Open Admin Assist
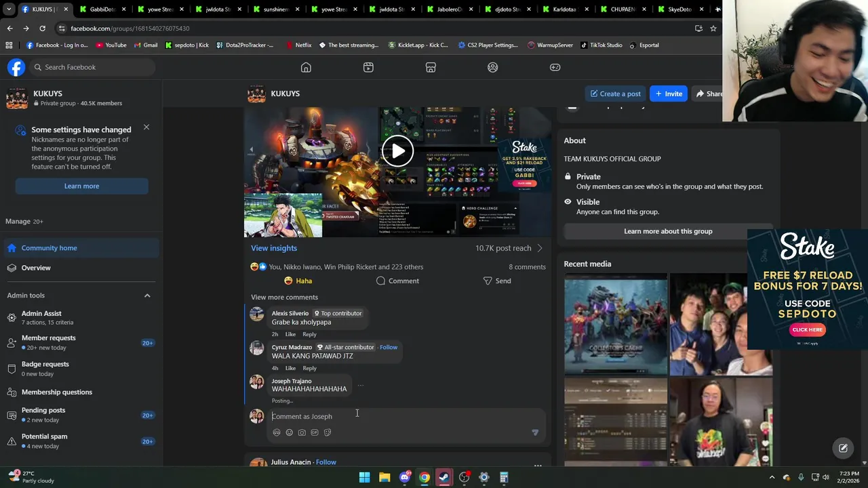This screenshot has height=488, width=868. click(x=81, y=317)
